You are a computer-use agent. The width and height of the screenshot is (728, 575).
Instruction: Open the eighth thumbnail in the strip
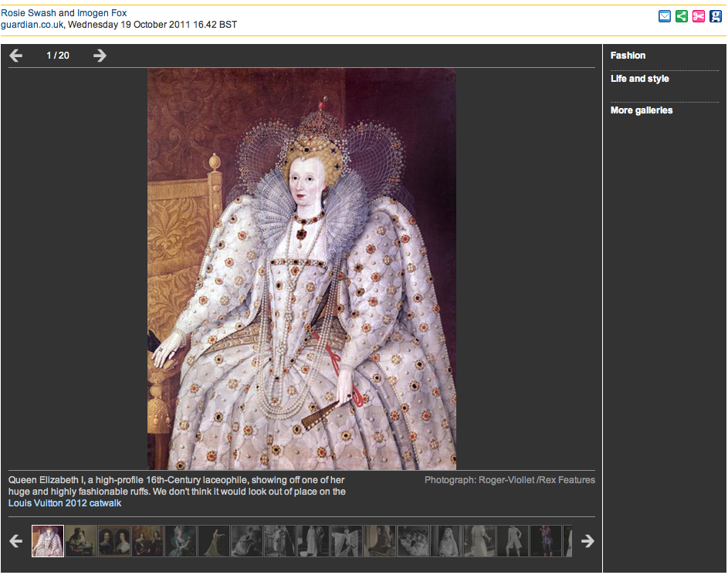click(280, 541)
